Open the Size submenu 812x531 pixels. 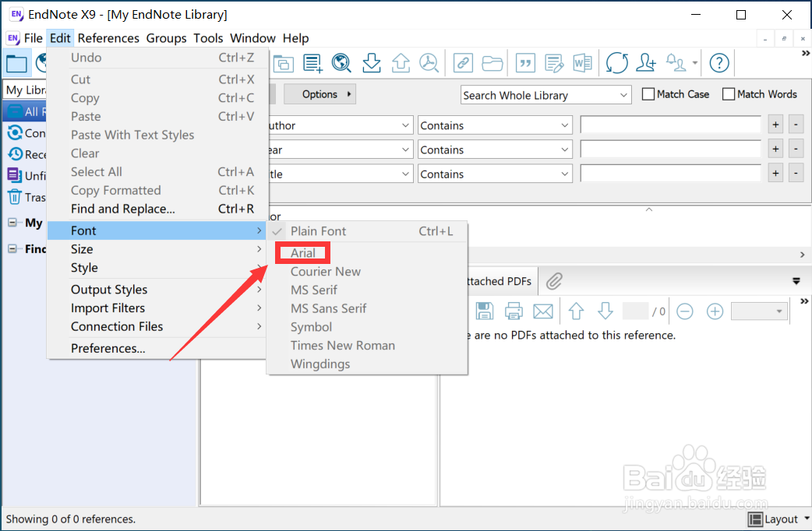coord(157,249)
